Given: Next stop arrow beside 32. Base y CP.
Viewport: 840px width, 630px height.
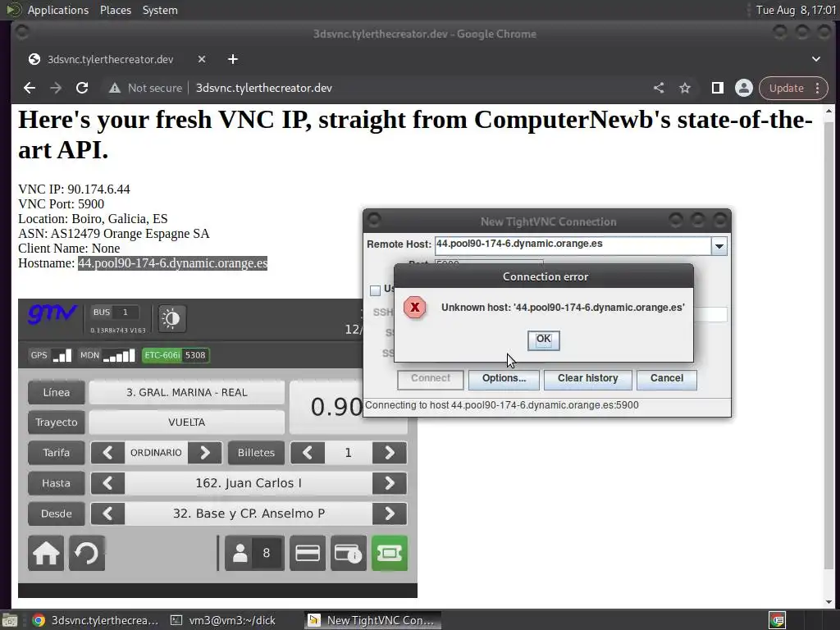Looking at the screenshot, I should click(390, 514).
